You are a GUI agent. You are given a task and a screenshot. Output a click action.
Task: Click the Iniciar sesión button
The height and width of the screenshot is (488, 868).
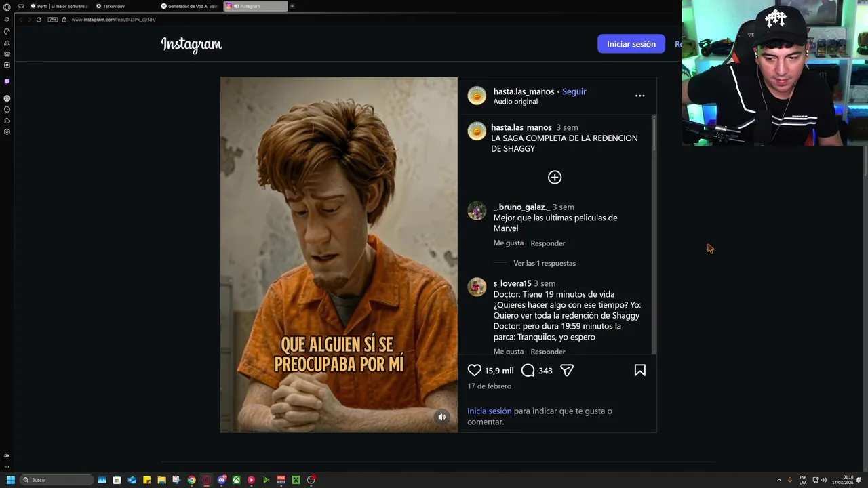point(631,44)
